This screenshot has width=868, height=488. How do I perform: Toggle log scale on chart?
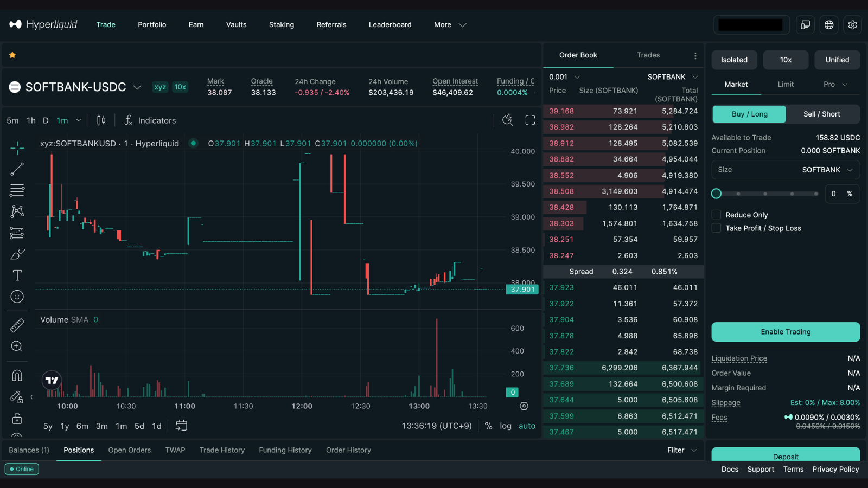pyautogui.click(x=506, y=426)
